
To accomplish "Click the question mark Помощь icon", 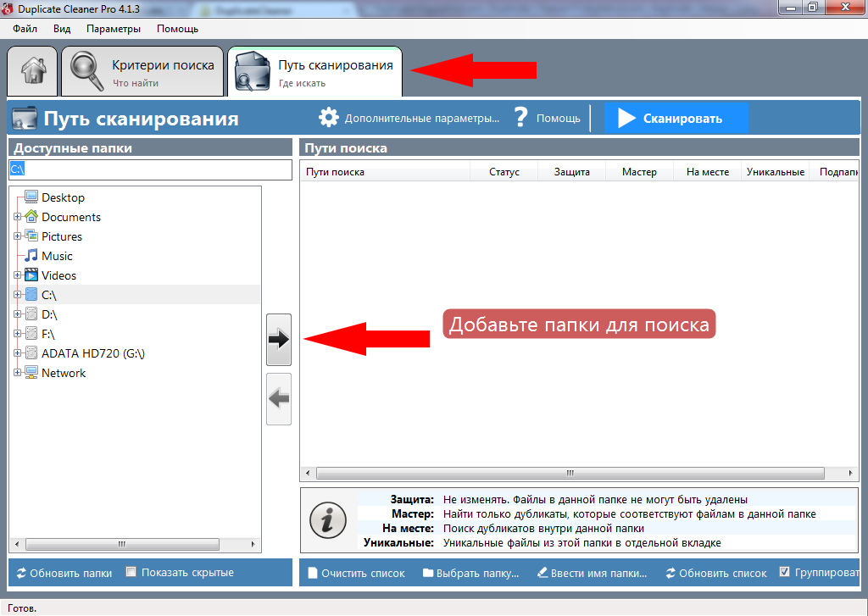I will pyautogui.click(x=520, y=118).
